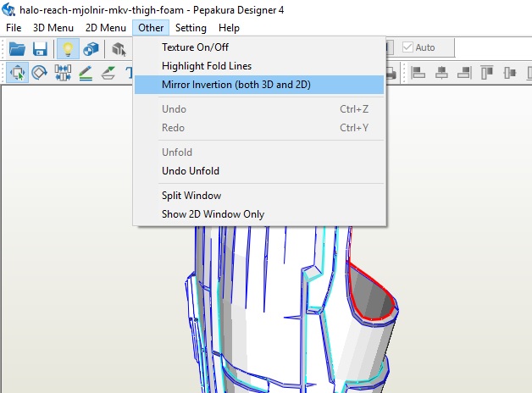This screenshot has width=532, height=393.
Task: Click the Align right toolbar icon
Action: pos(464,73)
